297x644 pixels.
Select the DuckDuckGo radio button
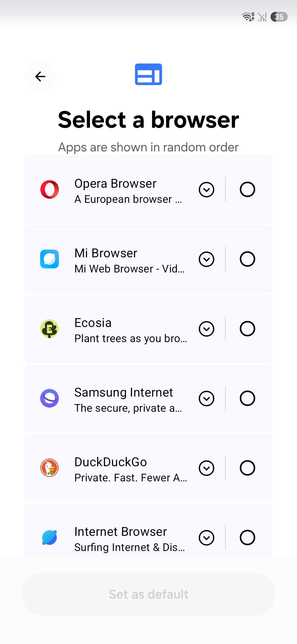[x=247, y=468]
